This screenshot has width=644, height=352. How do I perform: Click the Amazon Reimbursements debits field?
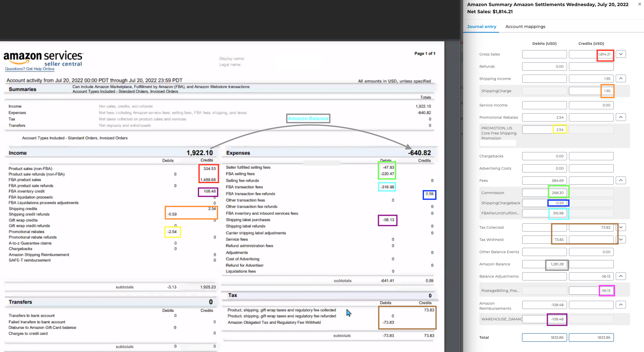click(x=544, y=305)
